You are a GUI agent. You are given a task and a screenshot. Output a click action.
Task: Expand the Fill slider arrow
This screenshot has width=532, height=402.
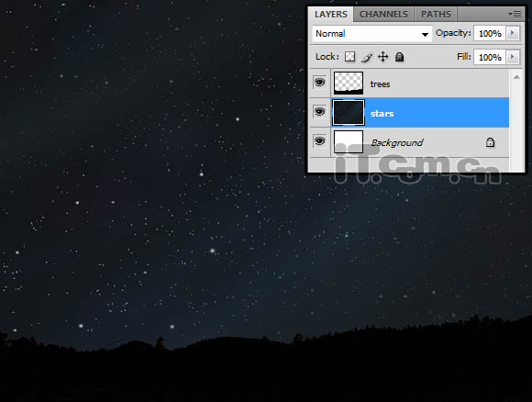pyautogui.click(x=513, y=57)
